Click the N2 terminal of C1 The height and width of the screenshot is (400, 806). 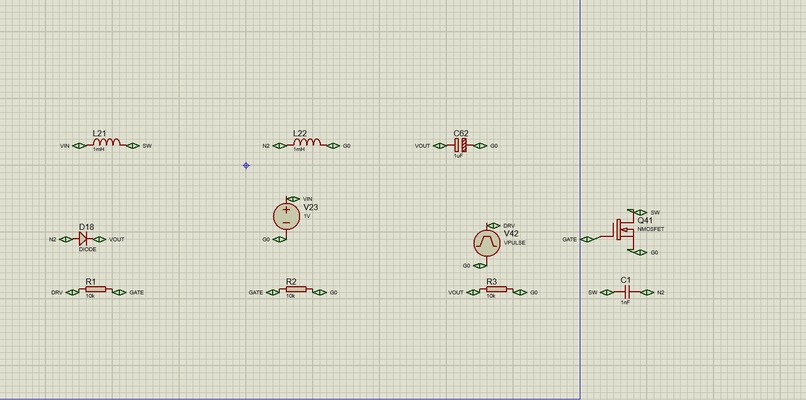pos(647,293)
